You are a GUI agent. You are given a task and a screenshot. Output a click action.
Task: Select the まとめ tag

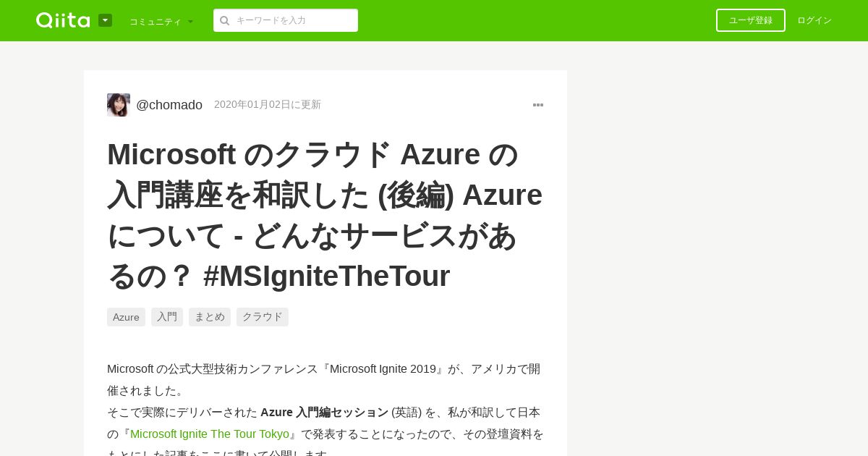210,317
